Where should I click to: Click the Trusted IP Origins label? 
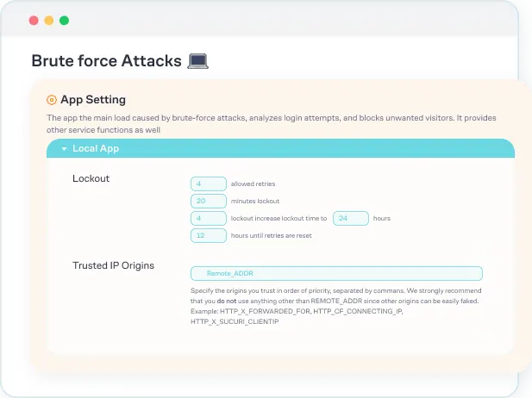coord(113,265)
